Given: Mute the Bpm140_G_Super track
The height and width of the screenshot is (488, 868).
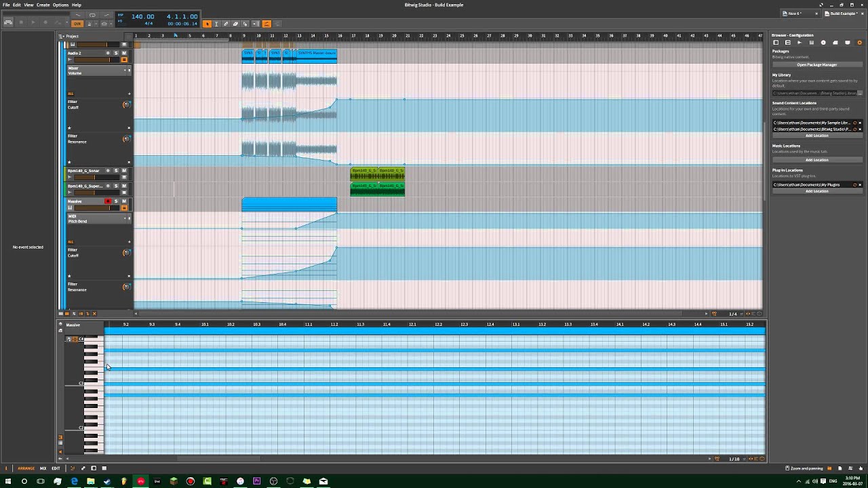Looking at the screenshot, I should pos(124,186).
